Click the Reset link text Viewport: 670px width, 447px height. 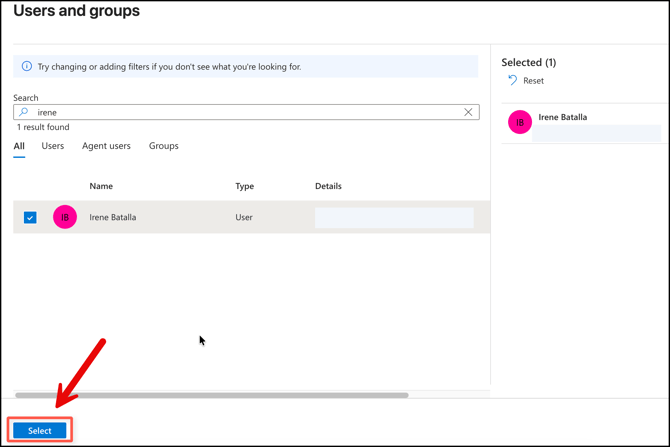[x=534, y=81]
